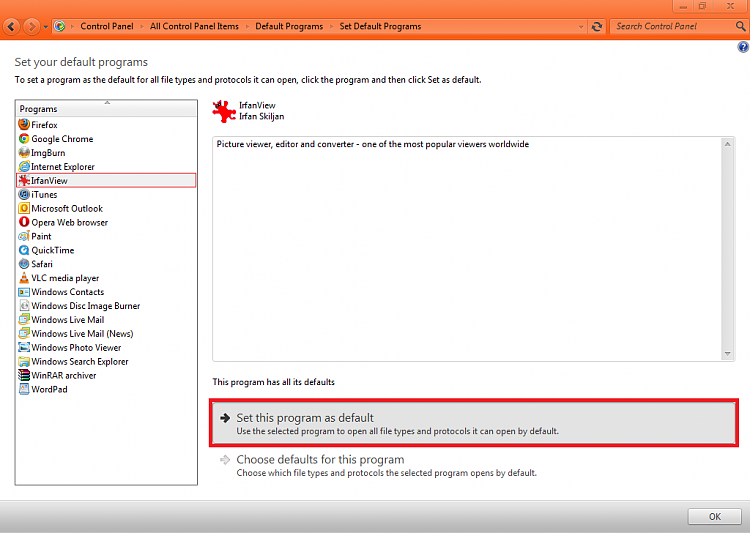Click the Windows Live Mail (News) icon
The height and width of the screenshot is (533, 750).
point(24,333)
